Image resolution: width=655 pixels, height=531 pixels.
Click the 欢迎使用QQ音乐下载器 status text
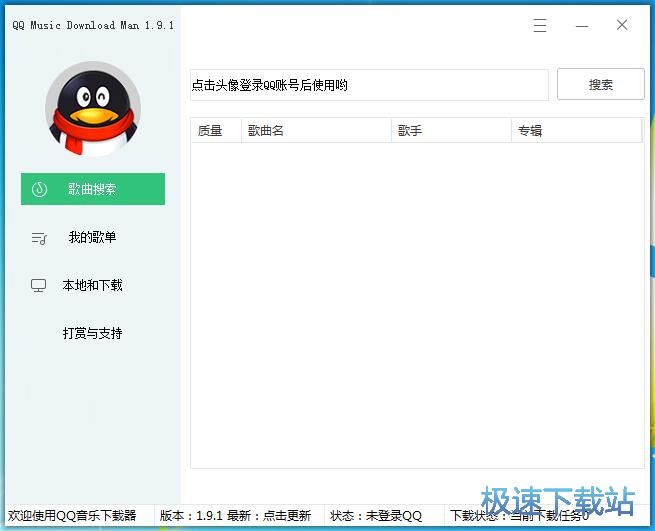72,516
